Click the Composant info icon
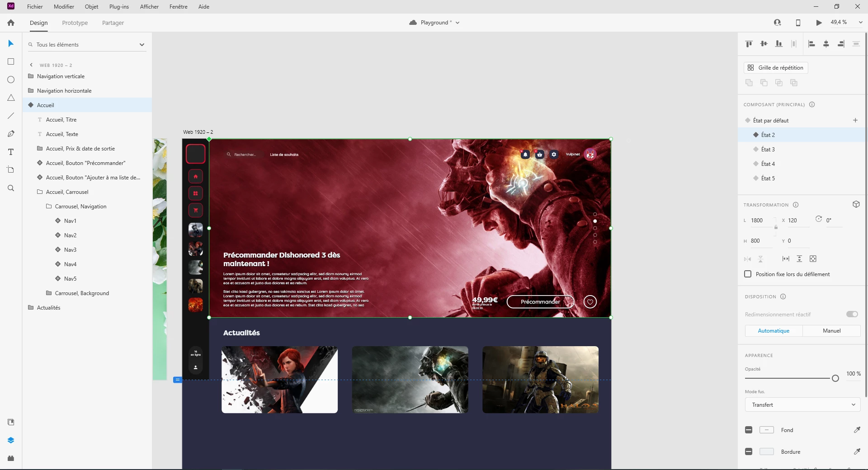This screenshot has height=470, width=868. pos(812,104)
